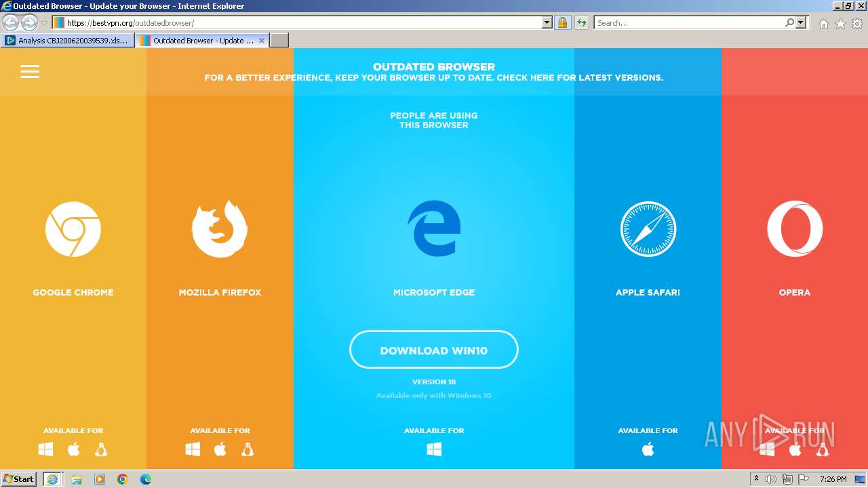Select Apple icon under Google Chrome
Image resolution: width=868 pixels, height=488 pixels.
74,449
